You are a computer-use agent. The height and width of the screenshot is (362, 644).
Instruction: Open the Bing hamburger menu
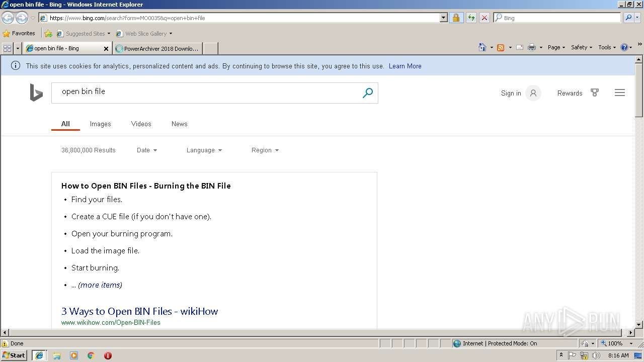[620, 93]
